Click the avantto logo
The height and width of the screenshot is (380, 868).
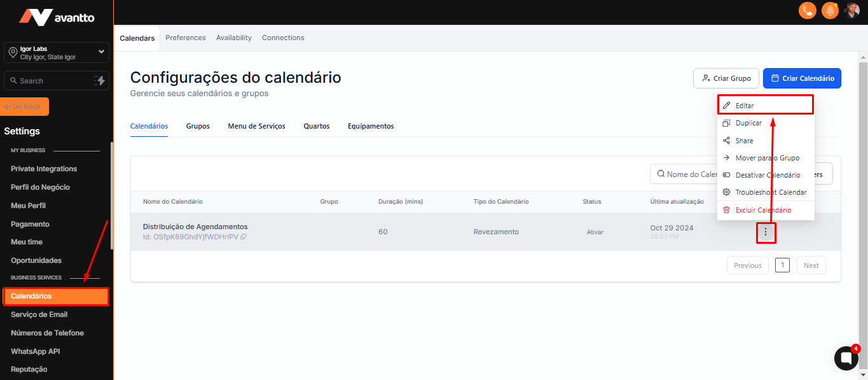pos(57,17)
